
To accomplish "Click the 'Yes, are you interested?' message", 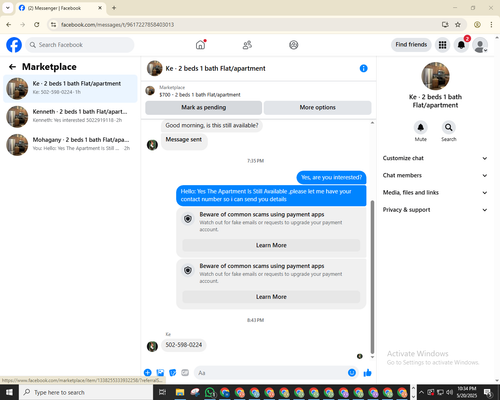I will pos(331,177).
